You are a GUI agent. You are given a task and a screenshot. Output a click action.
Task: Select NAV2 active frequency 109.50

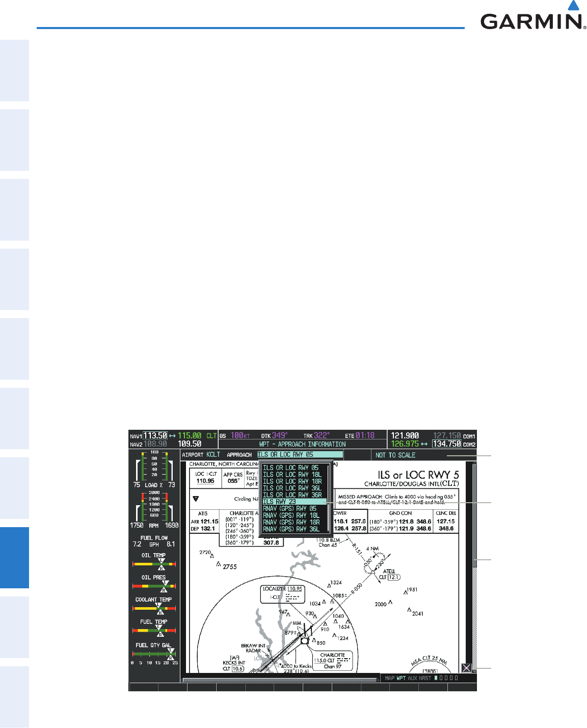point(190,444)
